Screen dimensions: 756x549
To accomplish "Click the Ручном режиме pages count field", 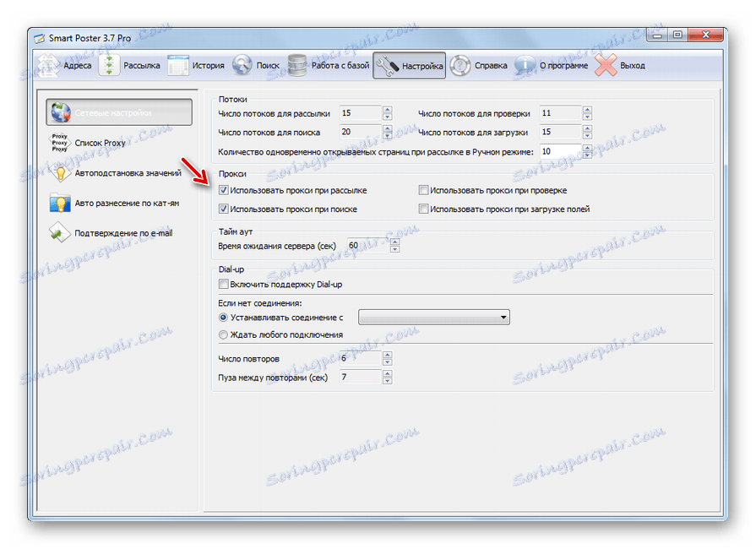I will 561,151.
